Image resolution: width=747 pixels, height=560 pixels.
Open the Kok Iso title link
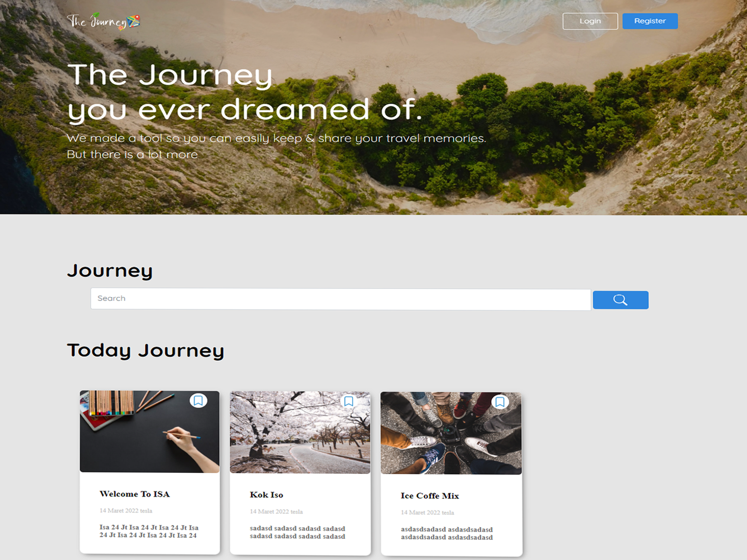[267, 495]
